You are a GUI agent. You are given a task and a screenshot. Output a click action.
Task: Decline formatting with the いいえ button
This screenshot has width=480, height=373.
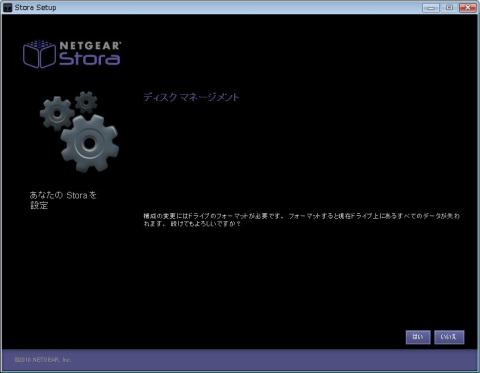tap(449, 337)
